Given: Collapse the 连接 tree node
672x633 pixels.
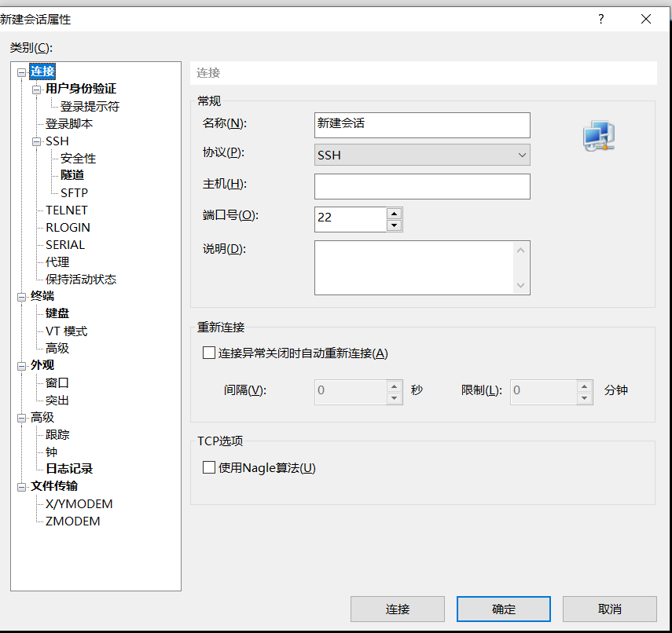Looking at the screenshot, I should pos(21,72).
